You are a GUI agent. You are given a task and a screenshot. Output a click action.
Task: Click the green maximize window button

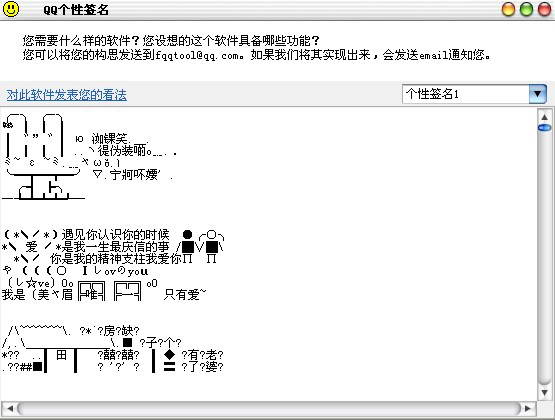click(x=526, y=9)
